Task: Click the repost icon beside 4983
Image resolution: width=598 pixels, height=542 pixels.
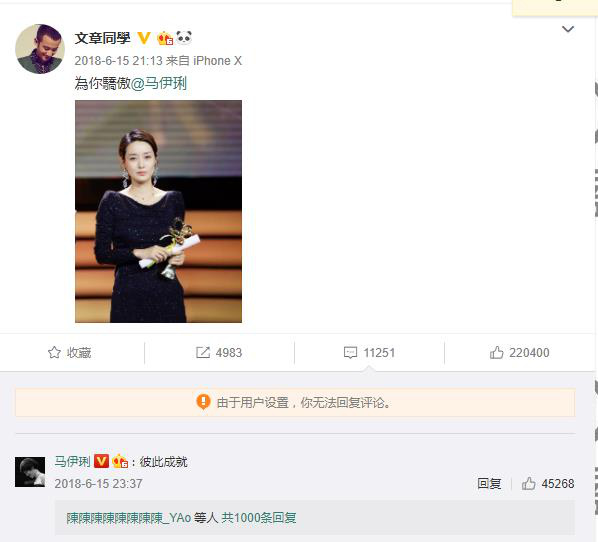Action: pyautogui.click(x=203, y=352)
